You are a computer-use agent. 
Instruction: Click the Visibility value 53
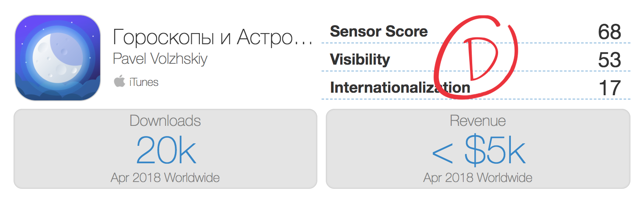[x=609, y=60]
